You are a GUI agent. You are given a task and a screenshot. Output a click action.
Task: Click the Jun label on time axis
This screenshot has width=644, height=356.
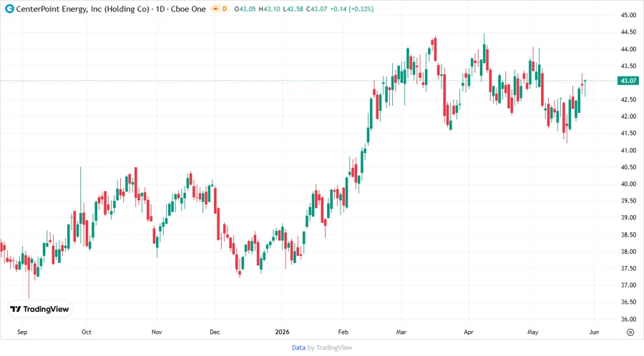click(x=594, y=332)
